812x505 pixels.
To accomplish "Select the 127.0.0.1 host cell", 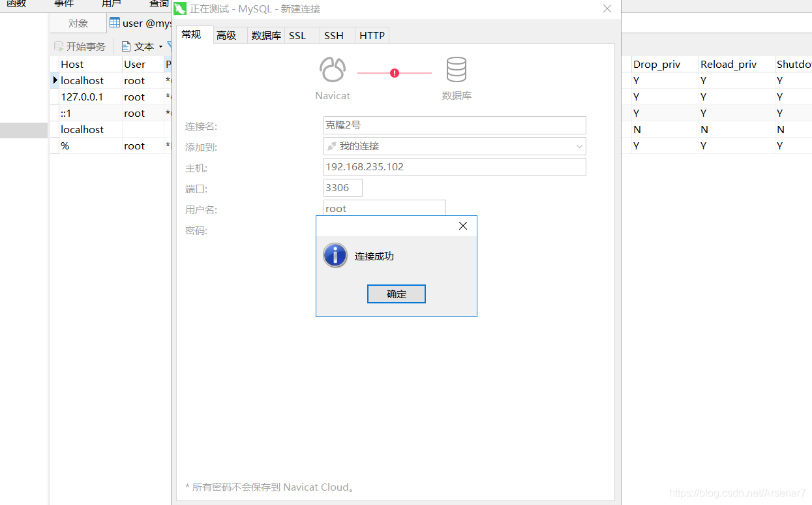I will (90, 97).
